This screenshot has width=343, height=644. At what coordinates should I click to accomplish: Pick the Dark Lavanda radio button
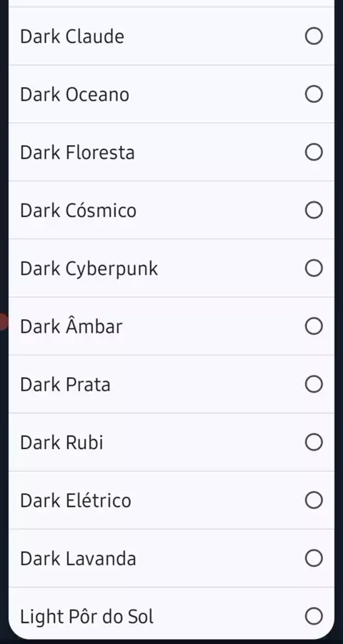pos(314,558)
